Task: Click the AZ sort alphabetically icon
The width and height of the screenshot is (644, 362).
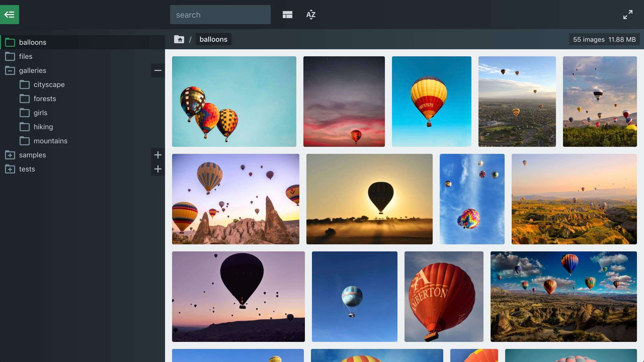Action: 311,15
